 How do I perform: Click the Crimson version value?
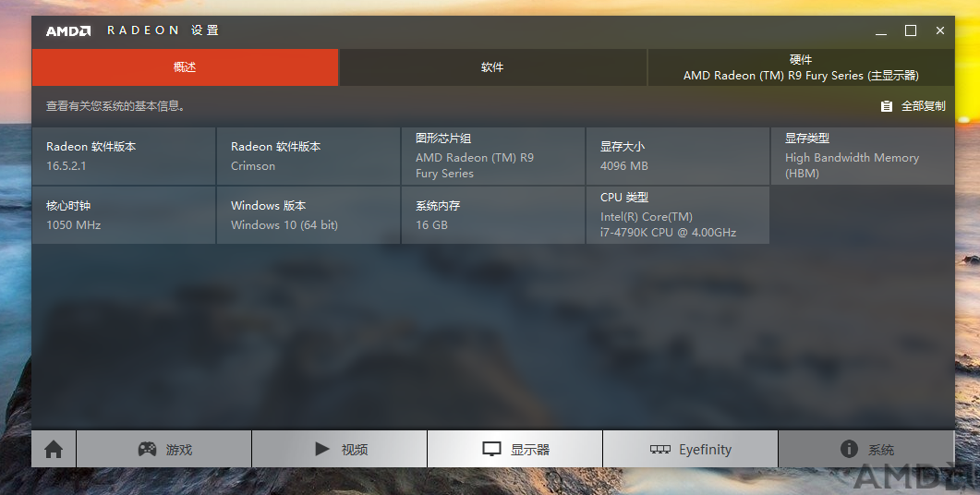coord(252,166)
